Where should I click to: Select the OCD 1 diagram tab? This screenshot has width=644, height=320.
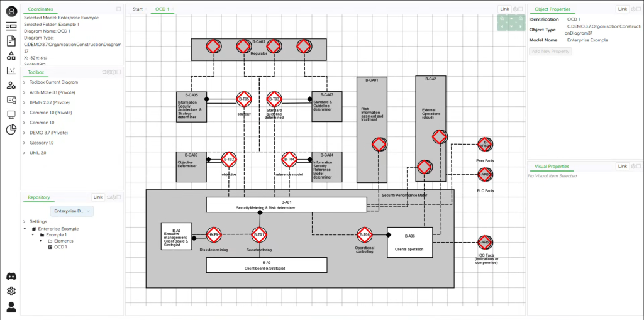pyautogui.click(x=163, y=9)
